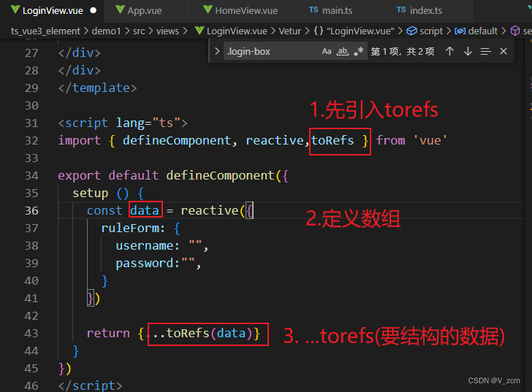This screenshot has width=532, height=392.
Task: Click line number 32 in gutter
Action: (31, 141)
